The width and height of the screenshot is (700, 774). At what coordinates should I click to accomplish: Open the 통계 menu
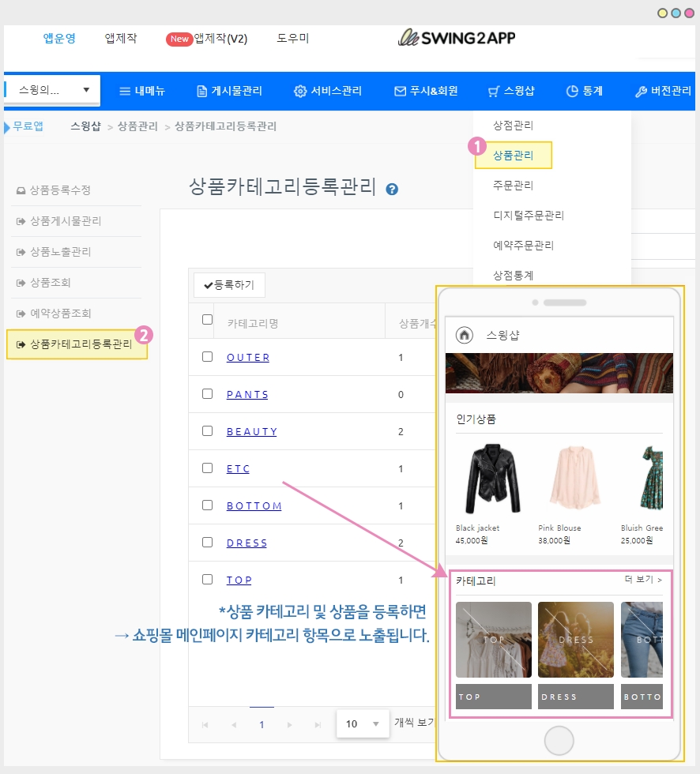(x=585, y=91)
